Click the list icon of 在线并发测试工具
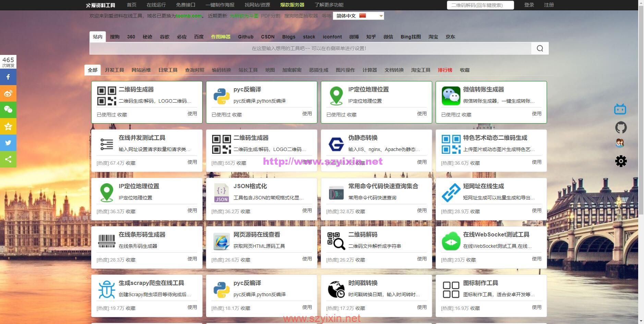The height and width of the screenshot is (324, 644). (107, 144)
